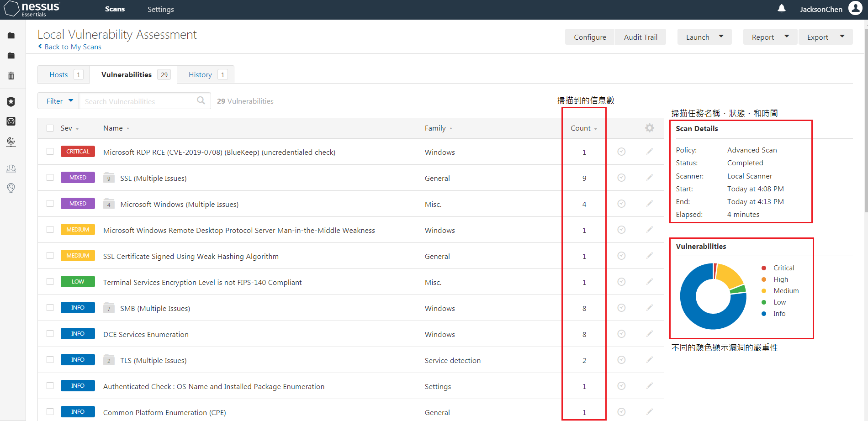The image size is (868, 421).
Task: Open the JacksonChen user avatar menu
Action: (855, 8)
